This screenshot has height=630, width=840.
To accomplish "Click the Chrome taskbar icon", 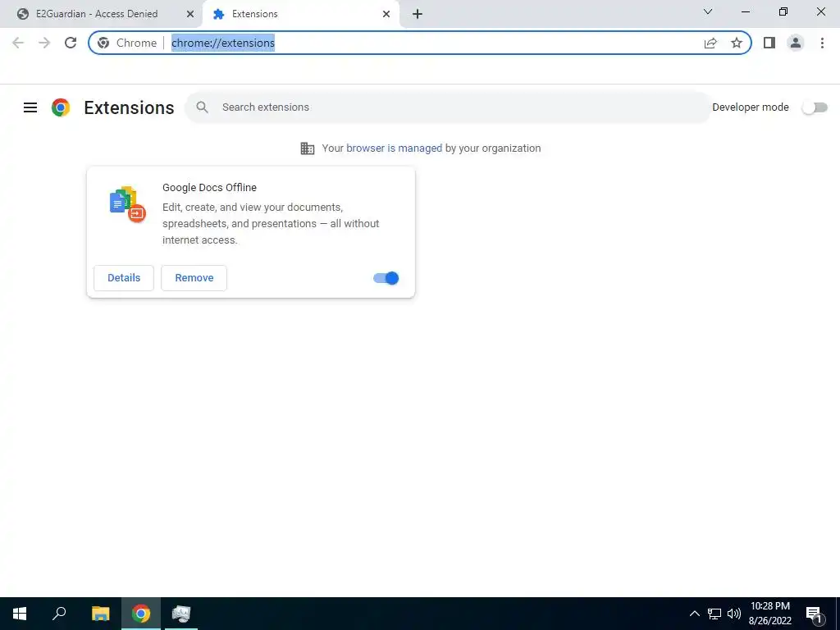I will pyautogui.click(x=141, y=614).
